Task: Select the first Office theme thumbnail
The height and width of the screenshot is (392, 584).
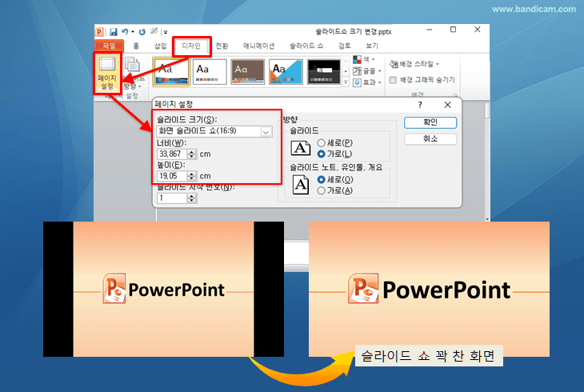Action: [x=171, y=72]
